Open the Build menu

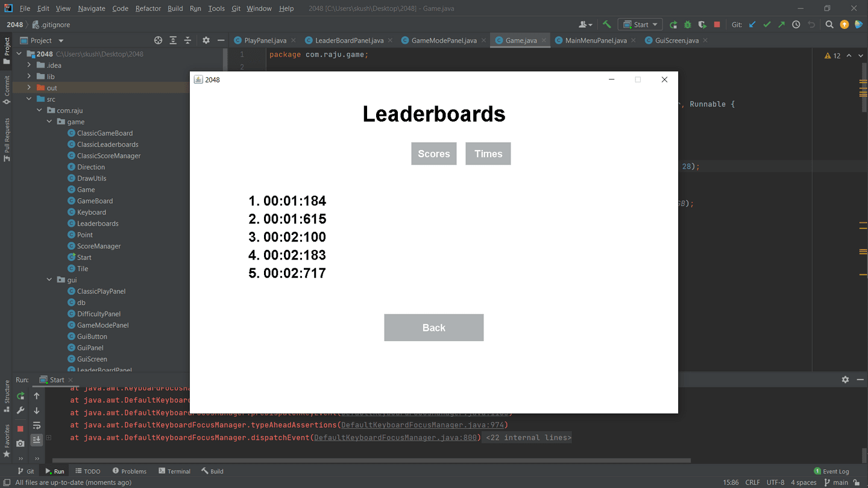point(175,8)
